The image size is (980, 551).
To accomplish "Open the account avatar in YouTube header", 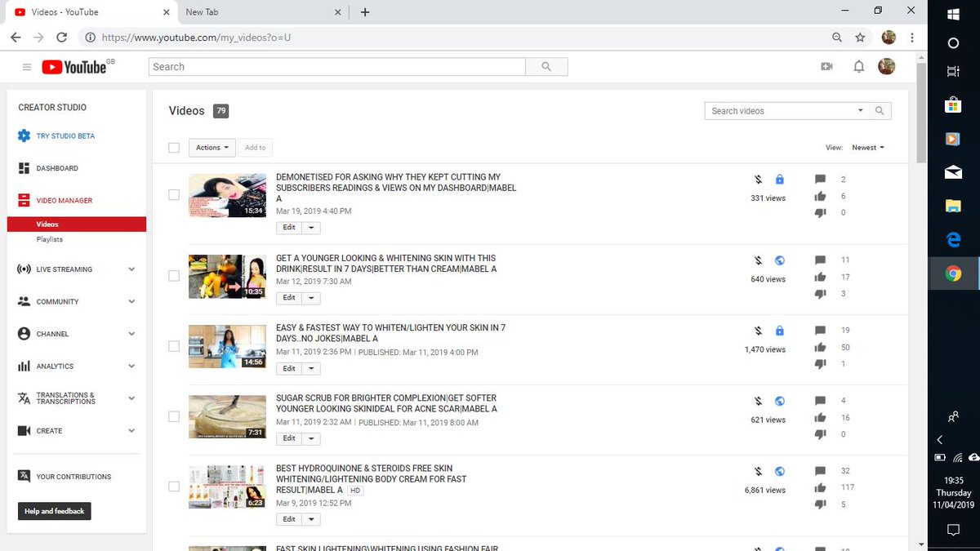I will point(887,67).
